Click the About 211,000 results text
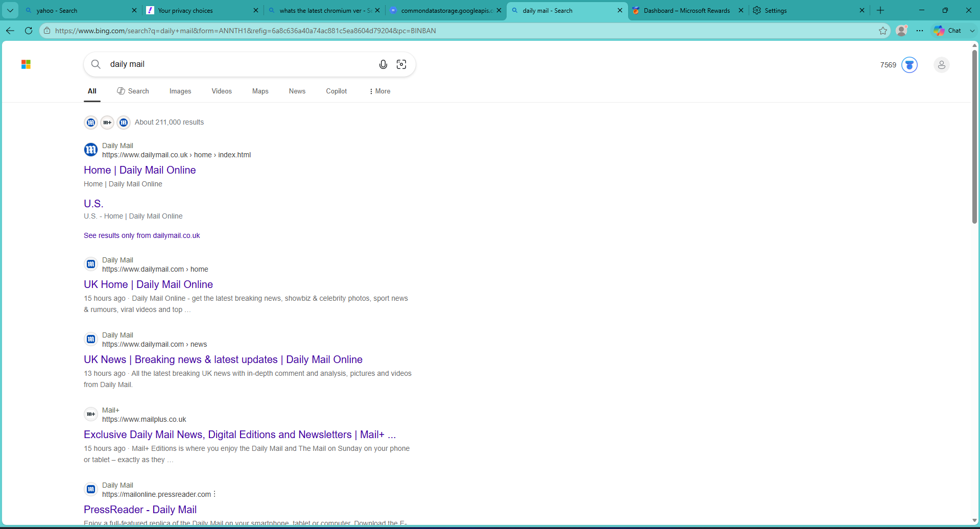This screenshot has height=529, width=980. tap(169, 122)
